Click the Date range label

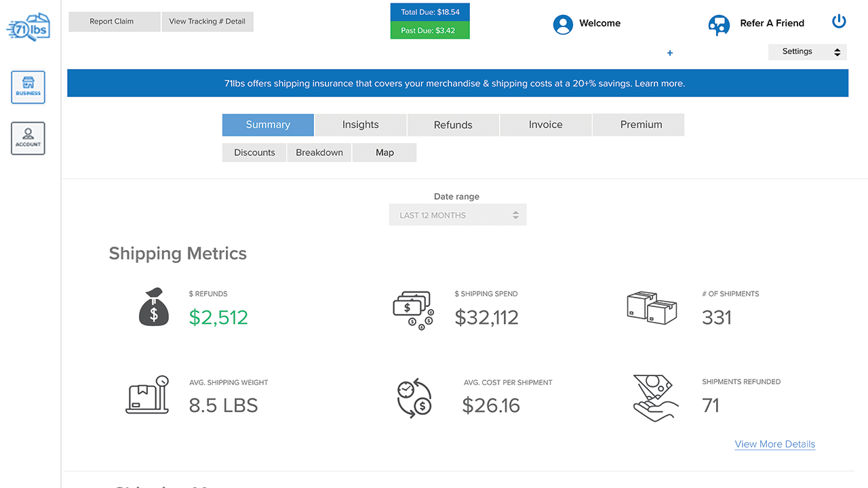[457, 197]
